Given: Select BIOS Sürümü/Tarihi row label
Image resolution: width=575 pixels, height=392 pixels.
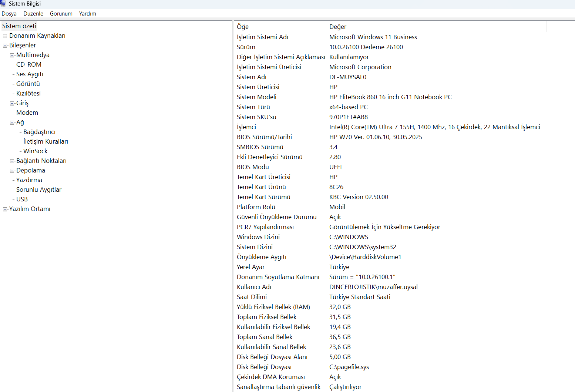Looking at the screenshot, I should click(x=264, y=137).
